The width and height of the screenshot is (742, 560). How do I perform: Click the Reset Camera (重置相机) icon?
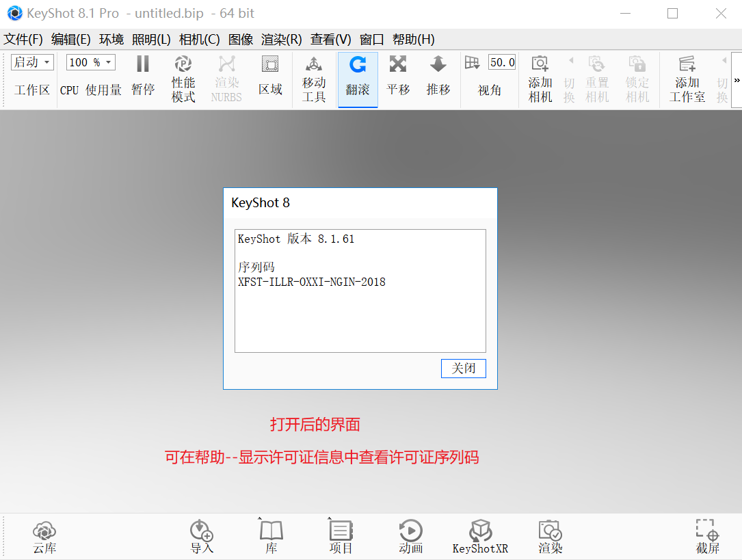coord(597,64)
